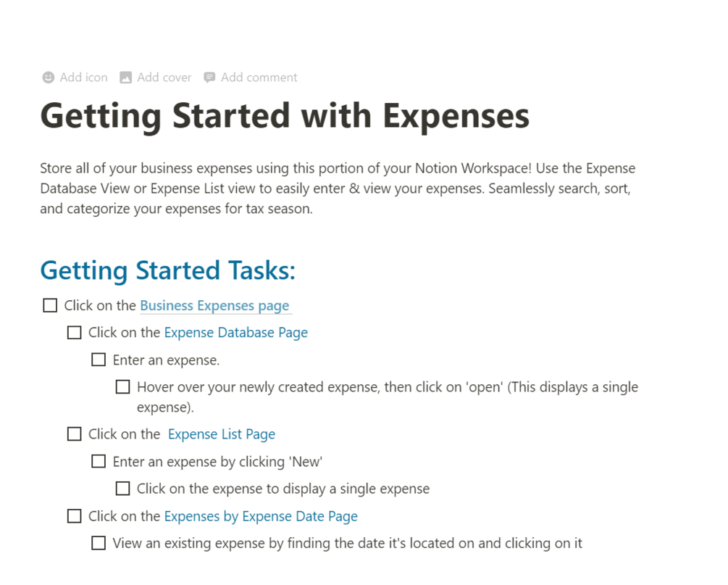
Task: Click the Add comment speech bubble icon
Action: pos(209,78)
